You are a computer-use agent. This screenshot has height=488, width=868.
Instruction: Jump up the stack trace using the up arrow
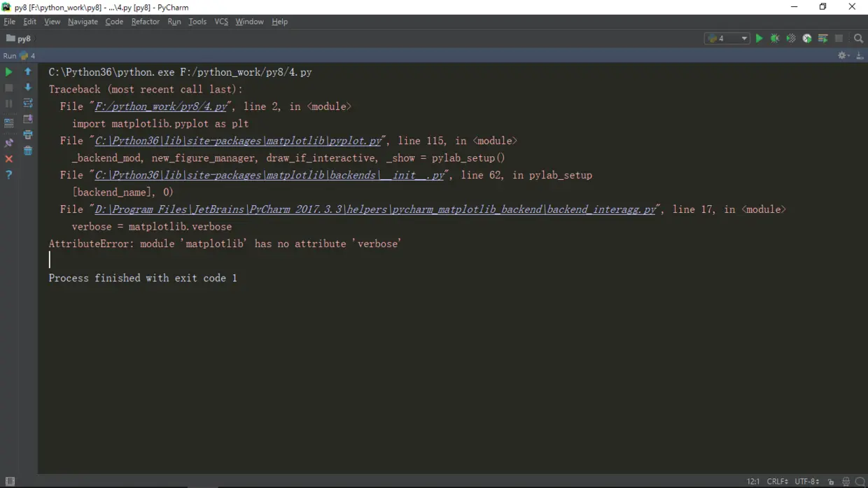click(x=28, y=71)
